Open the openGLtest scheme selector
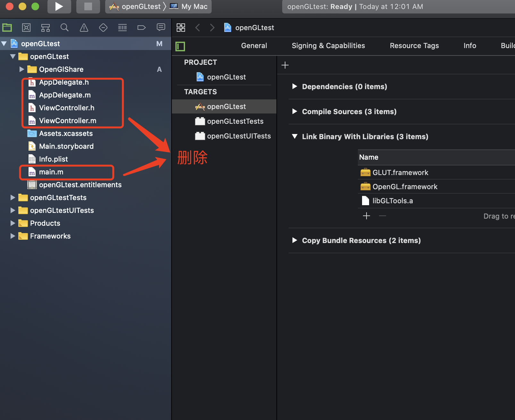The image size is (515, 420). [135, 6]
